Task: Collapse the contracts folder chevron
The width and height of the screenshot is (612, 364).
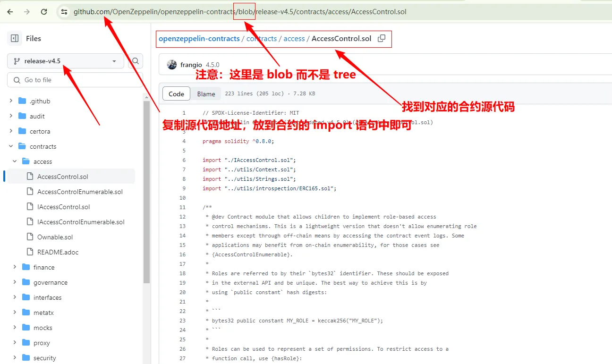Action: click(11, 146)
